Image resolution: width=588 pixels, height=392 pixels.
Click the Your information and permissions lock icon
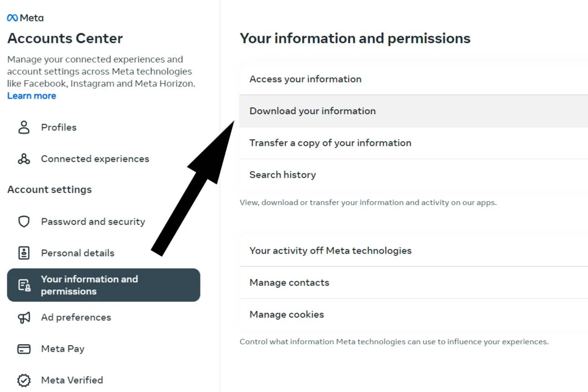point(23,285)
